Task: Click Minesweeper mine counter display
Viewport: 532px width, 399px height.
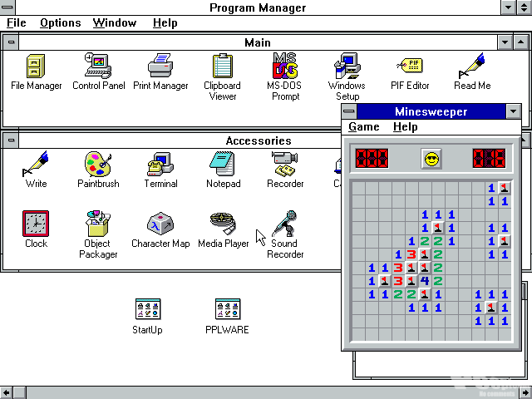Action: pyautogui.click(x=372, y=159)
